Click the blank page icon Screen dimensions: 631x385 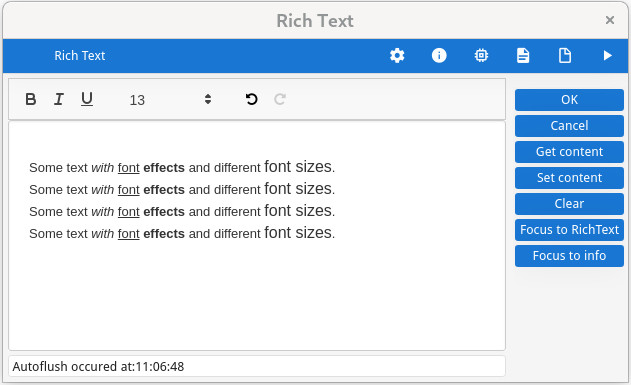point(565,56)
